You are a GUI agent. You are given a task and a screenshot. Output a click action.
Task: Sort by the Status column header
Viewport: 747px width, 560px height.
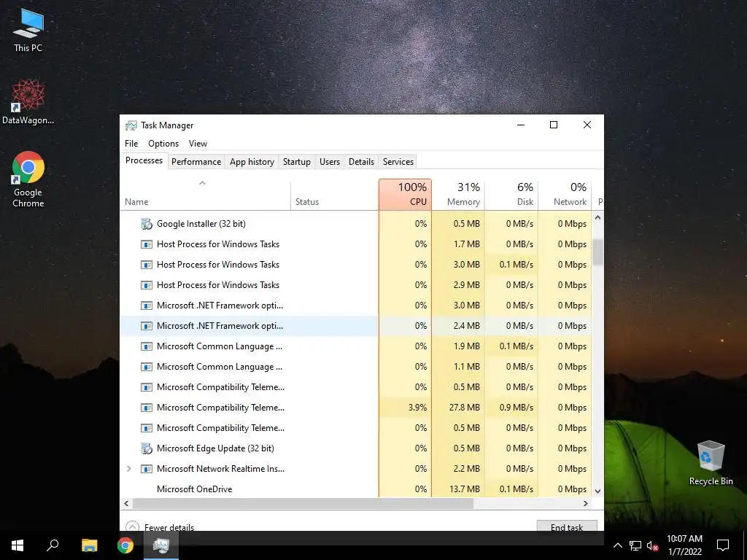point(334,195)
